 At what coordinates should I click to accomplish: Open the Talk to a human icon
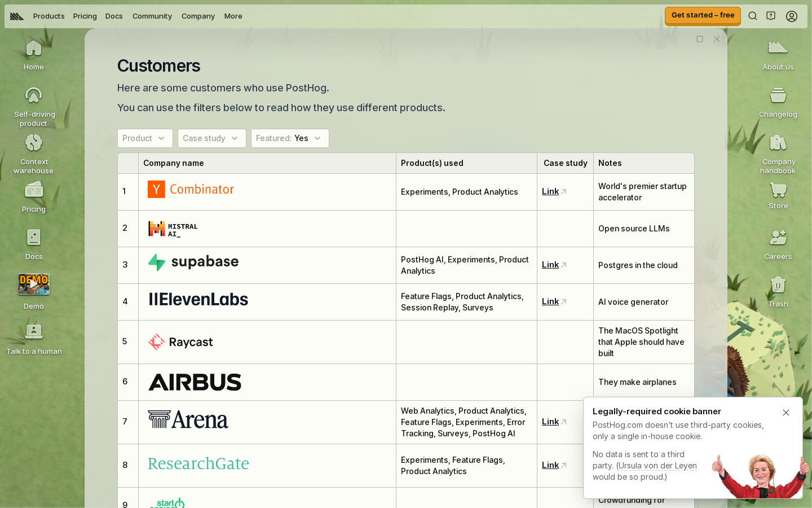(x=34, y=339)
